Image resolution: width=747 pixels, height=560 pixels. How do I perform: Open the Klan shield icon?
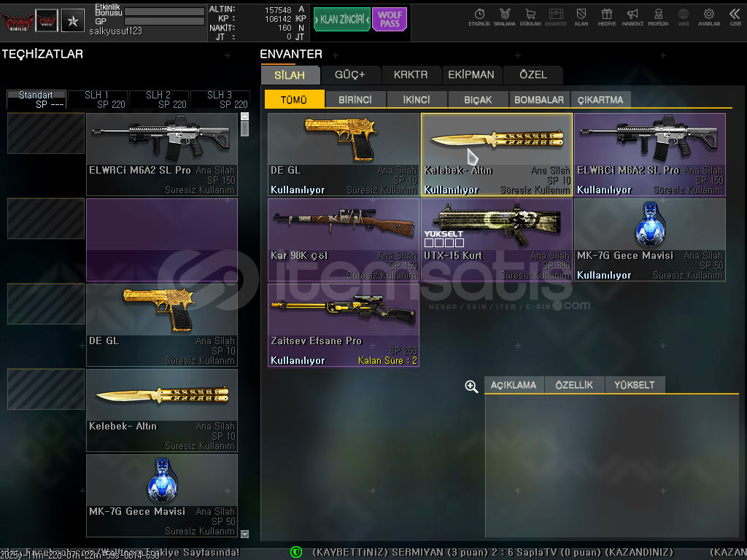click(581, 16)
